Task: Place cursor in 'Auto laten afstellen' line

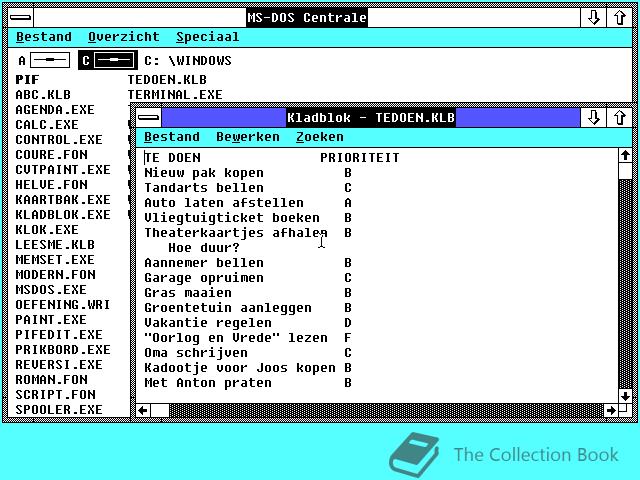Action: click(224, 203)
